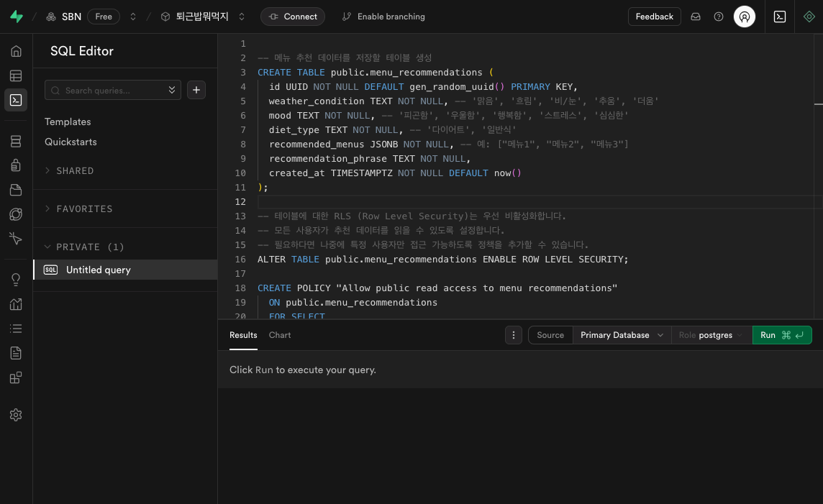Click the Feedback button

click(x=654, y=17)
